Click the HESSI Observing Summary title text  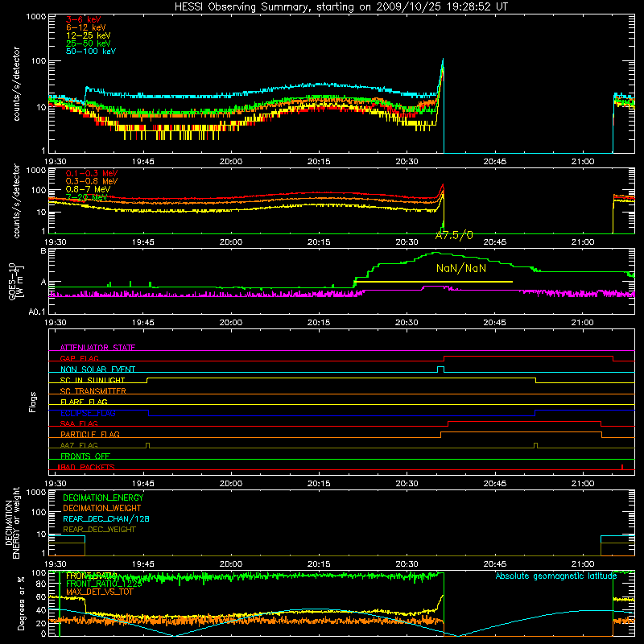coord(341,6)
